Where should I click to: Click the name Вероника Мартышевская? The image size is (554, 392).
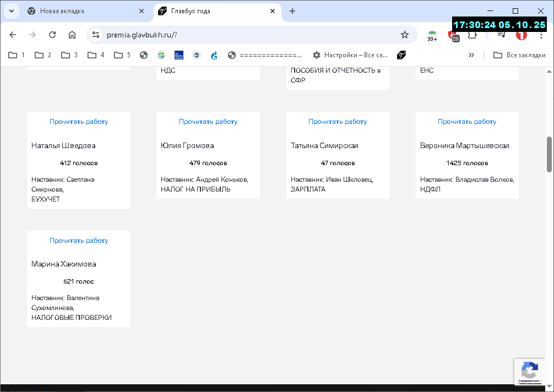(465, 145)
